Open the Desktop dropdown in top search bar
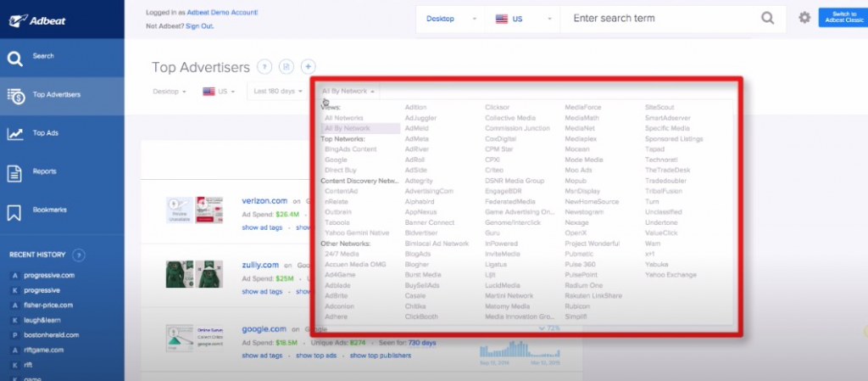Screen dimensions: 868x381 [451, 19]
